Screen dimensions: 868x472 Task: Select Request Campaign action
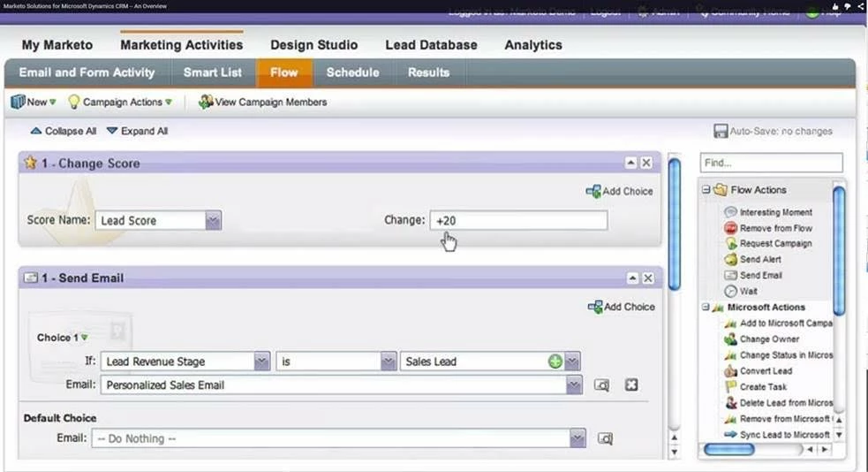[768, 244]
